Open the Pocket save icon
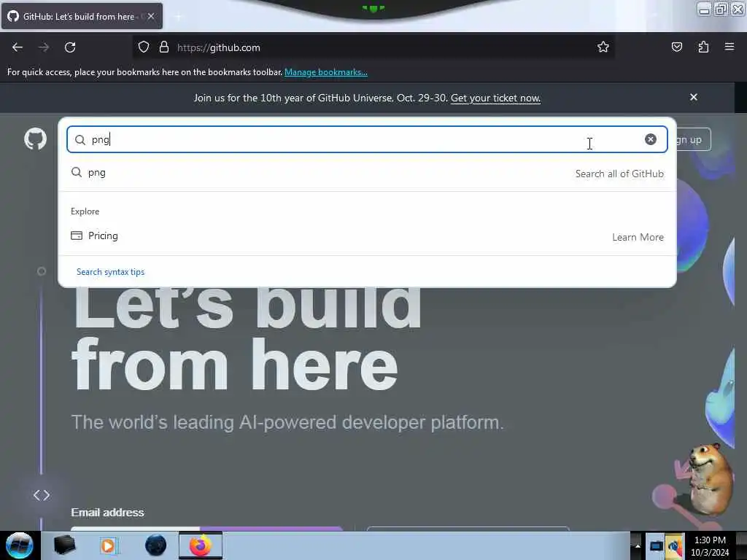747x560 pixels. pos(676,47)
